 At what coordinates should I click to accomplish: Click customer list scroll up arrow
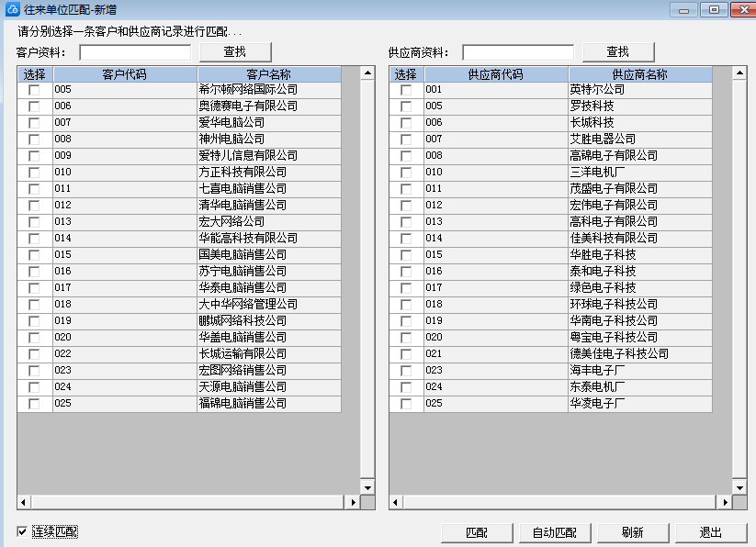pyautogui.click(x=367, y=73)
